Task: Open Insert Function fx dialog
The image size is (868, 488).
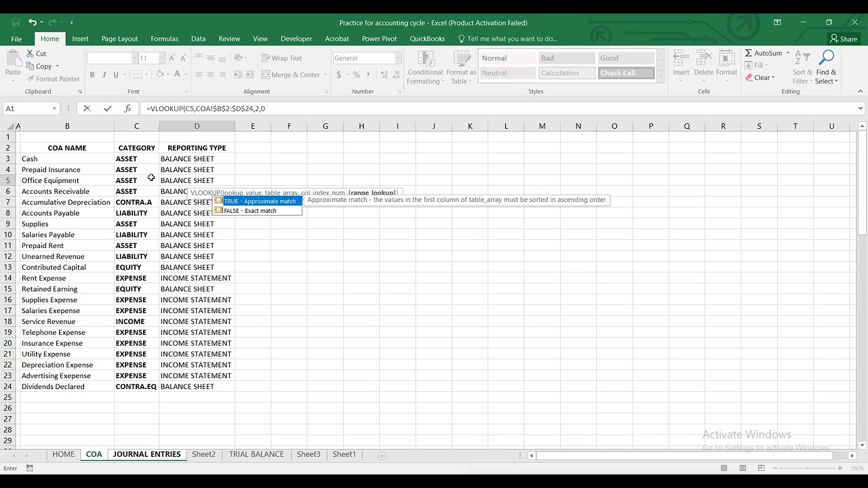Action: click(x=127, y=108)
